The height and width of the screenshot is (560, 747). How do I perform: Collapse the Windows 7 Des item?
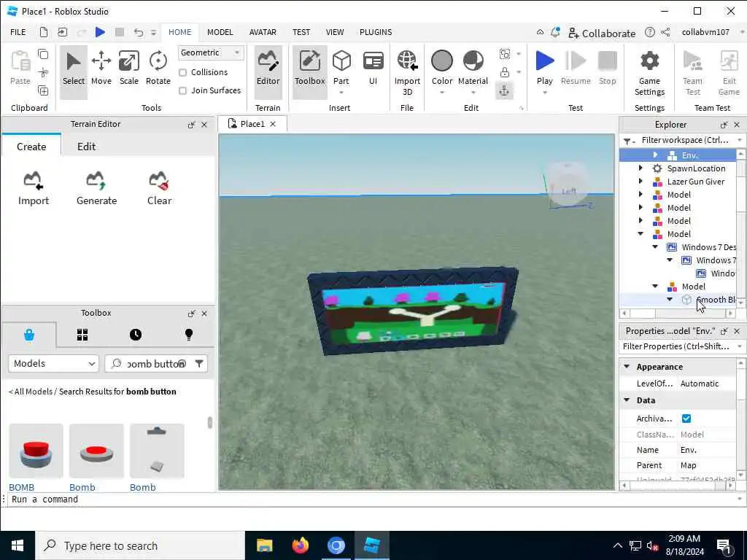[655, 246]
